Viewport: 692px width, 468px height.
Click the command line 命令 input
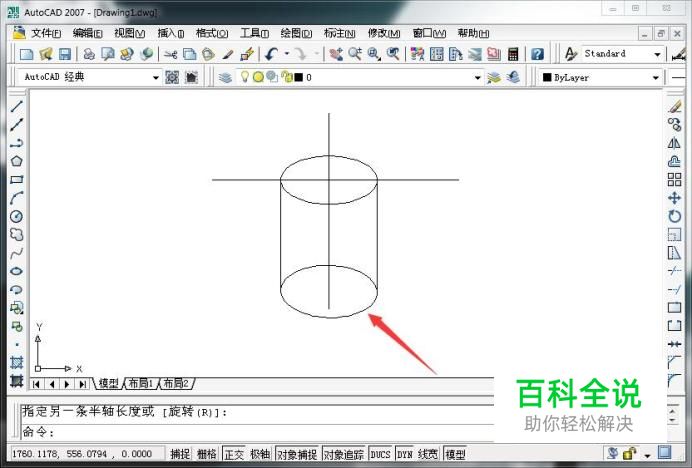(257, 431)
